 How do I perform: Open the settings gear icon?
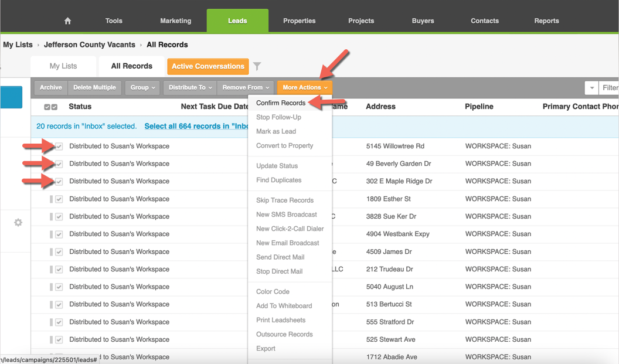point(18,223)
